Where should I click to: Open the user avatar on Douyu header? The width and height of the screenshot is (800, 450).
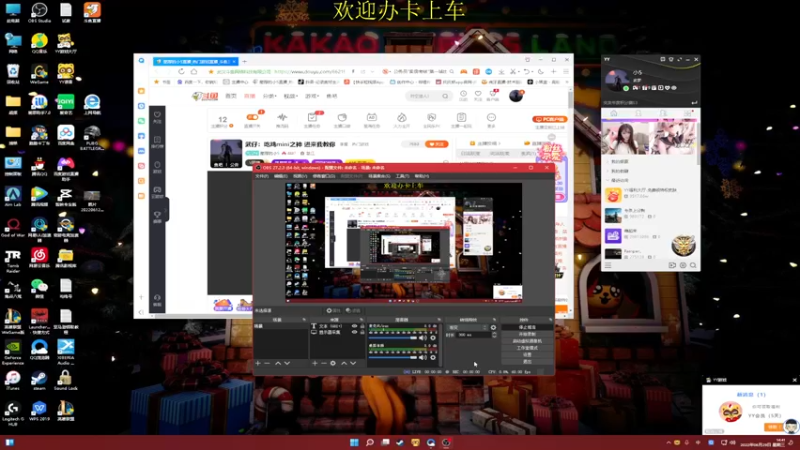(516, 95)
